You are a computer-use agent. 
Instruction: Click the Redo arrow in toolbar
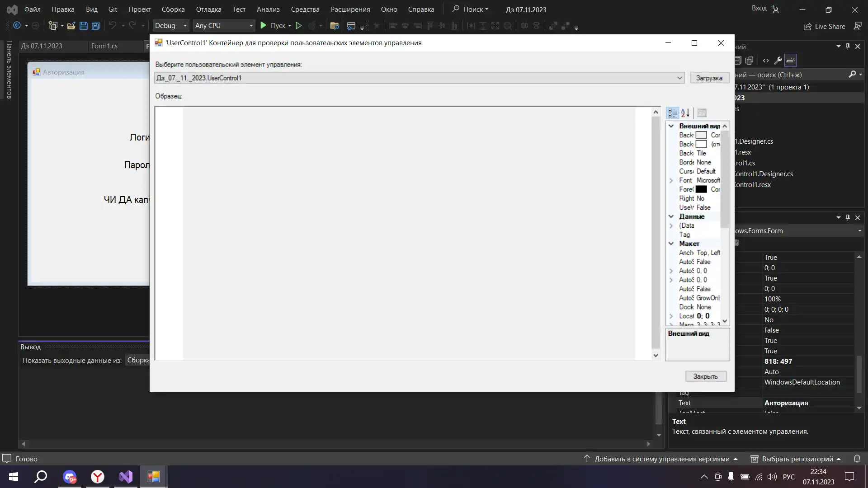(x=132, y=26)
